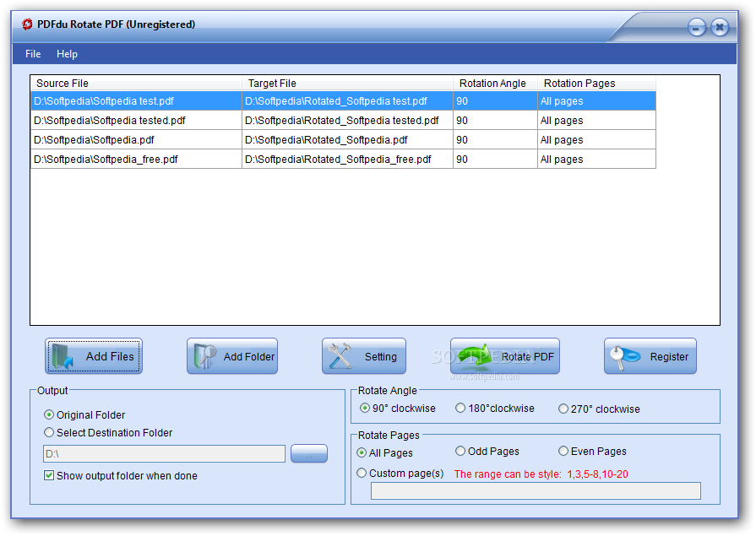Open the File menu
Screen dimensions: 756x536
click(33, 54)
